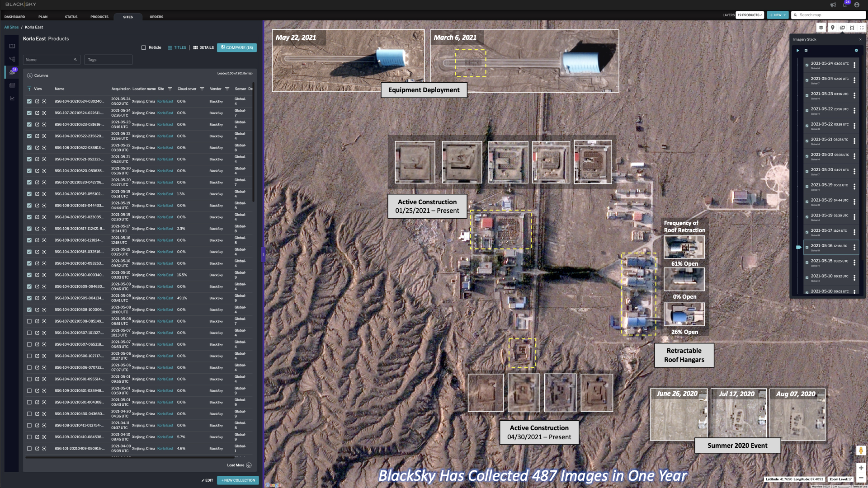Switch to the STATUS tab

tap(71, 17)
